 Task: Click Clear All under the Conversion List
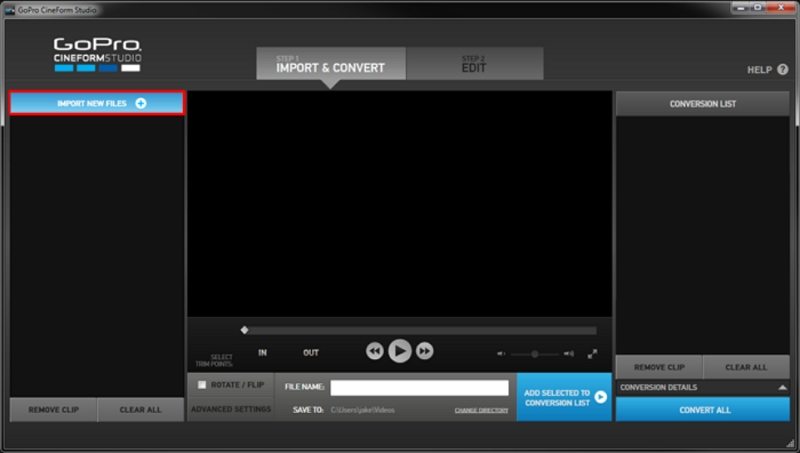coord(746,367)
